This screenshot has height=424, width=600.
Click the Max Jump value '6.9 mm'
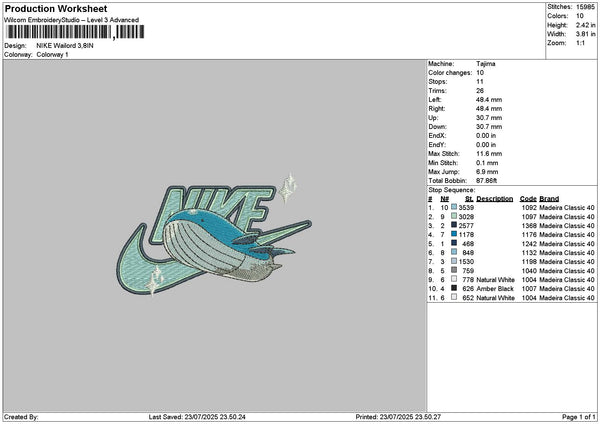click(487, 172)
